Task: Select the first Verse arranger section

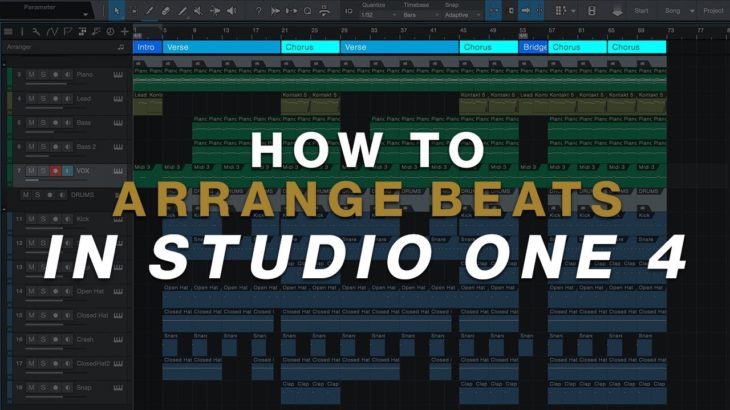Action: point(222,47)
